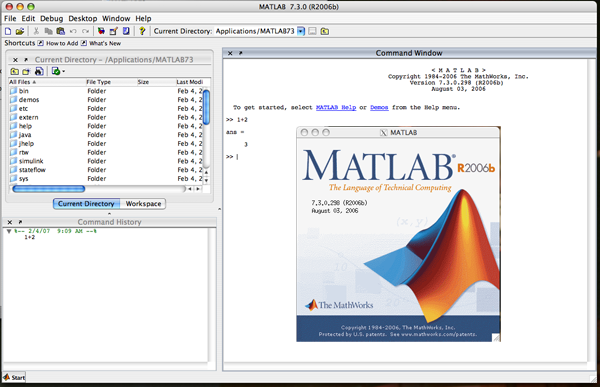Paste from clipboard using the toolbar icon
Image resolution: width=600 pixels, height=387 pixels.
tap(60, 31)
